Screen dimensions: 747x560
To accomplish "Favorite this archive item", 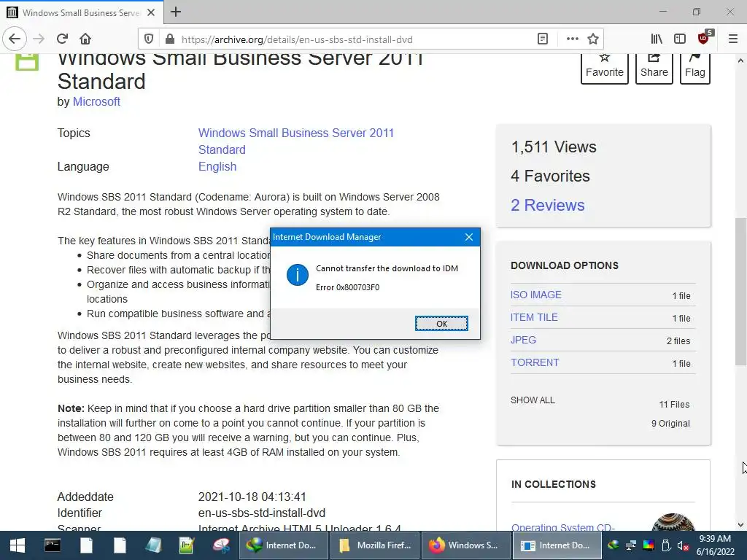I will (x=605, y=68).
